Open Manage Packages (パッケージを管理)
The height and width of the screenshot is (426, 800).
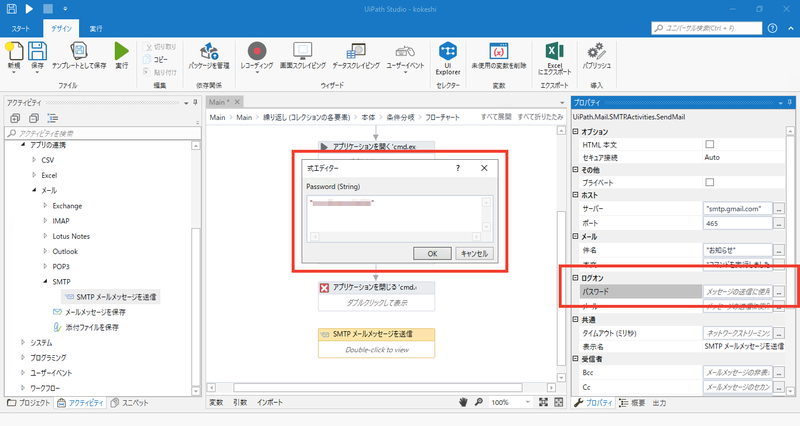coord(209,52)
